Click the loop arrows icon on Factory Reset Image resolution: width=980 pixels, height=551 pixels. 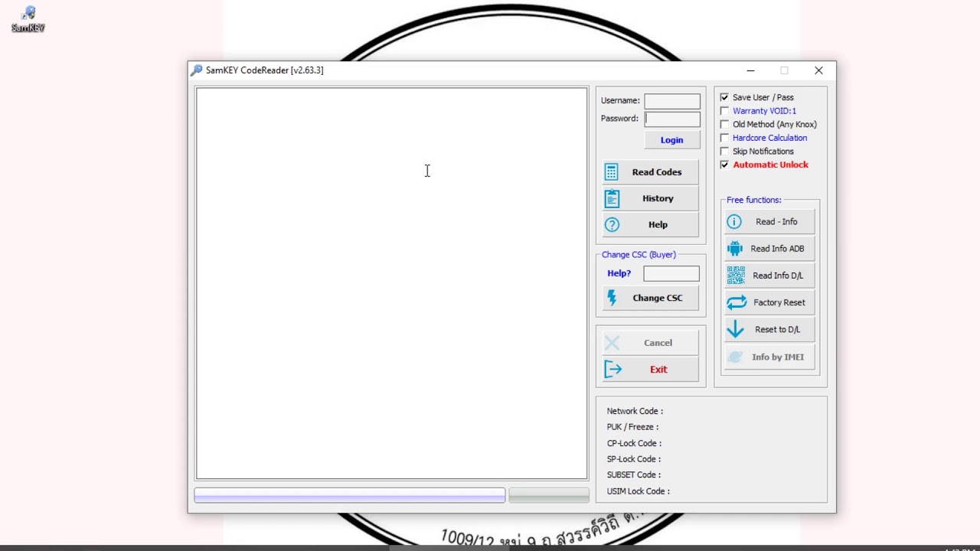point(737,302)
